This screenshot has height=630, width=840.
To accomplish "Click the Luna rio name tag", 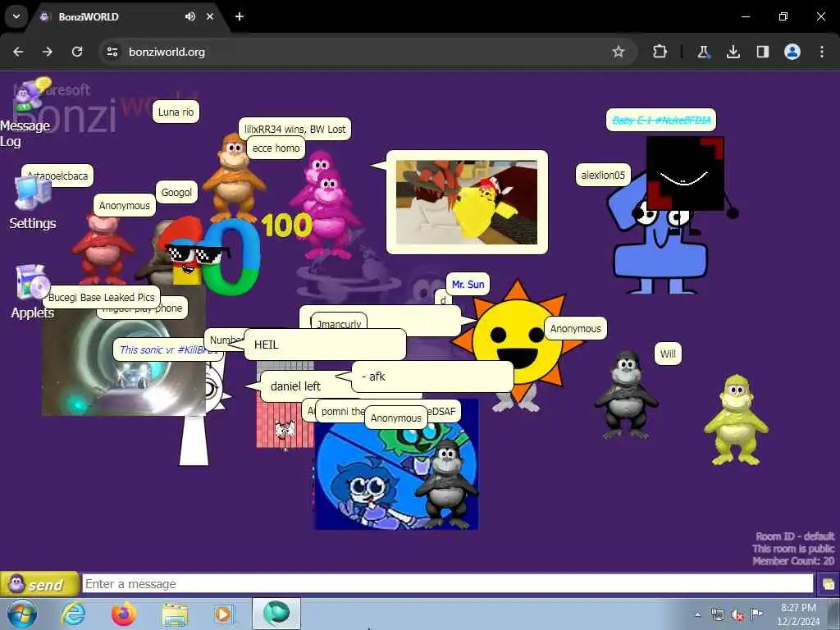I will coord(176,112).
